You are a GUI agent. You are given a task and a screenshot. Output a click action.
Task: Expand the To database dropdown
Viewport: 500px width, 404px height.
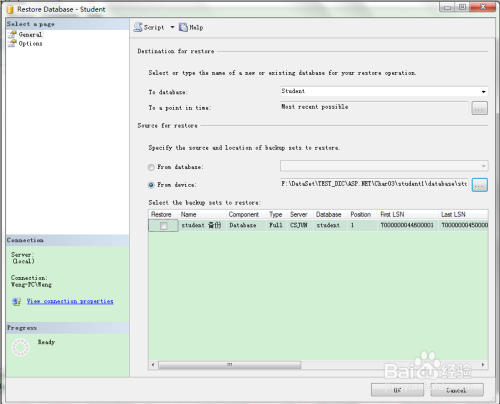point(483,92)
